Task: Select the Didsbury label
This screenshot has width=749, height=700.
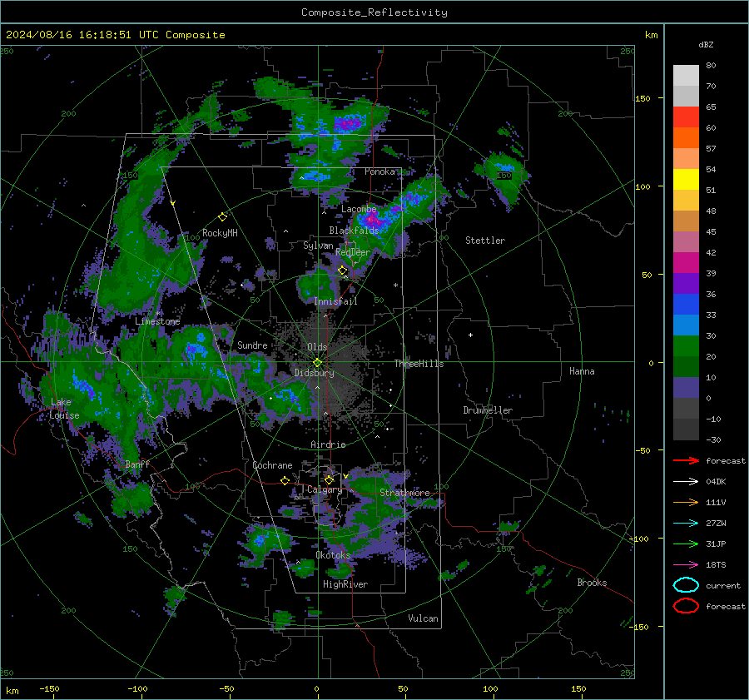Action: [314, 373]
